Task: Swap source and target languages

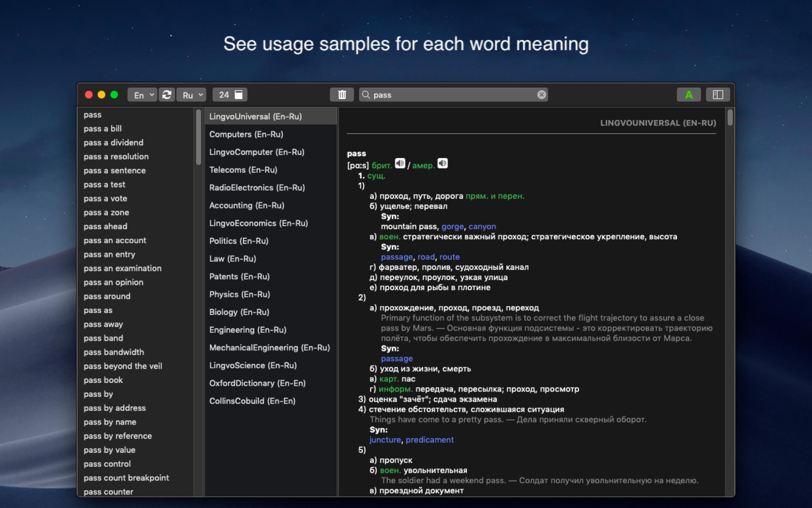Action: (x=167, y=95)
